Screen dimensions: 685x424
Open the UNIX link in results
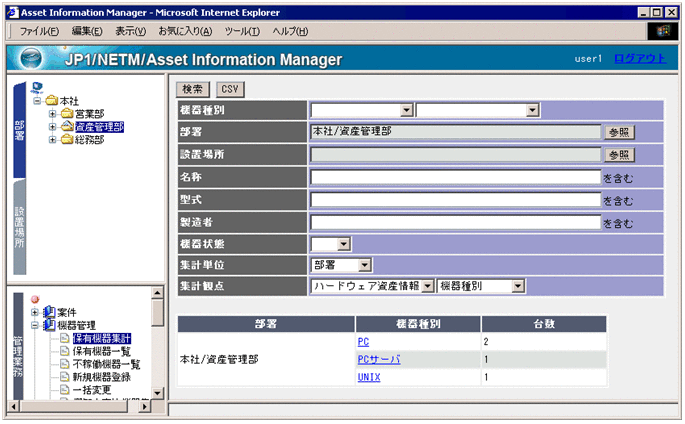[x=369, y=377]
